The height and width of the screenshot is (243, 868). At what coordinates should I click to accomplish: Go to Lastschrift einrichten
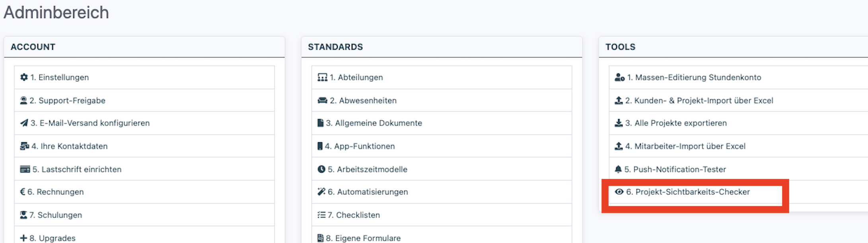tap(76, 169)
